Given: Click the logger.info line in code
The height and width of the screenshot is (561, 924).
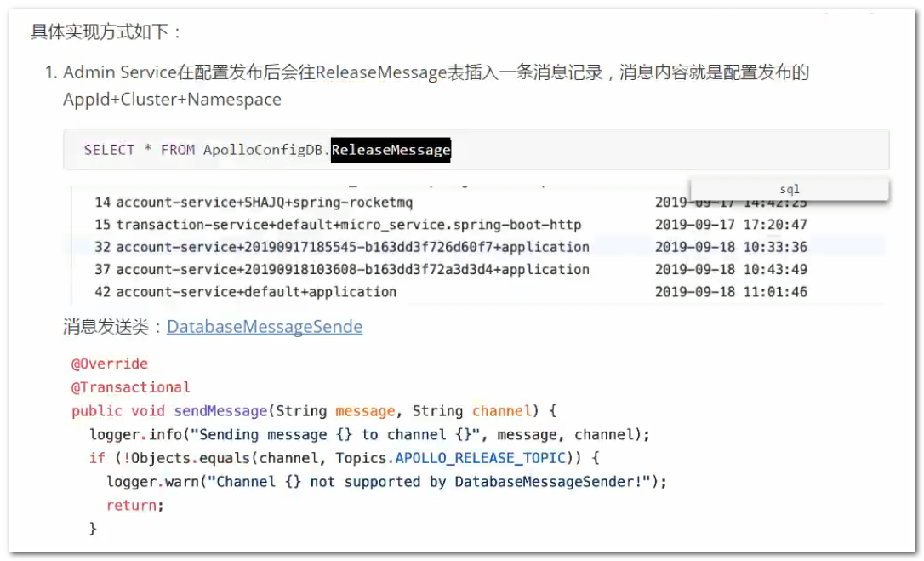Looking at the screenshot, I should click(369, 435).
